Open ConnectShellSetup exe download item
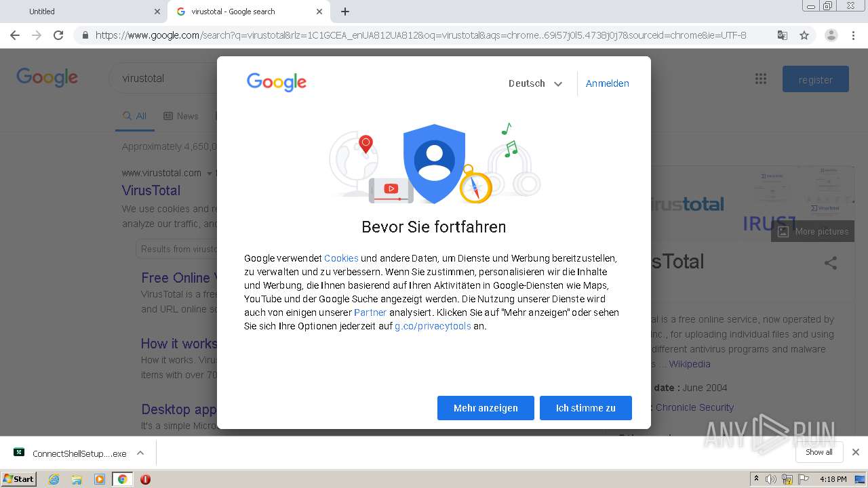Viewport: 868px width, 488px height. 71,453
